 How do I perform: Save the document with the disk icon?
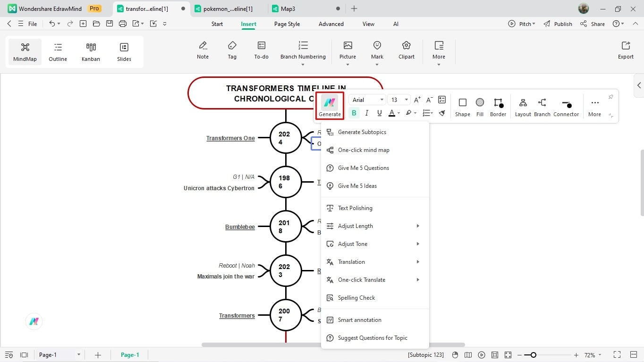(x=110, y=24)
